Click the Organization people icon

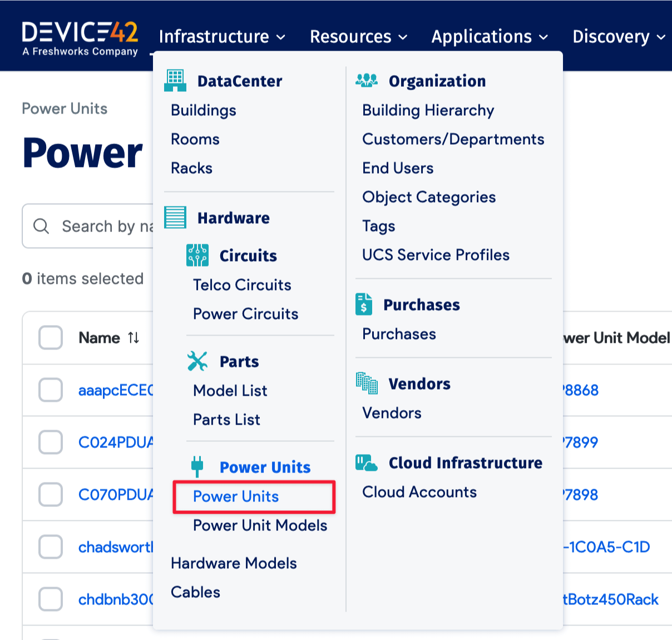[367, 81]
